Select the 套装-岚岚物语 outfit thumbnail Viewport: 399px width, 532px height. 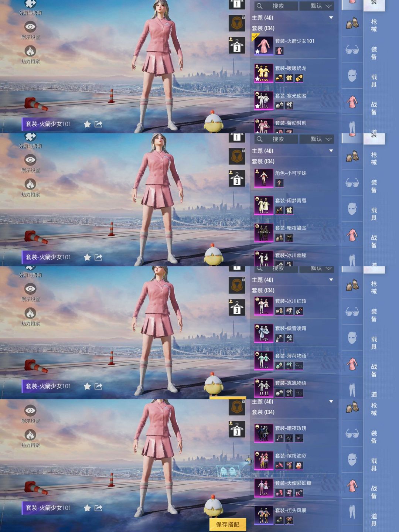[x=263, y=388]
